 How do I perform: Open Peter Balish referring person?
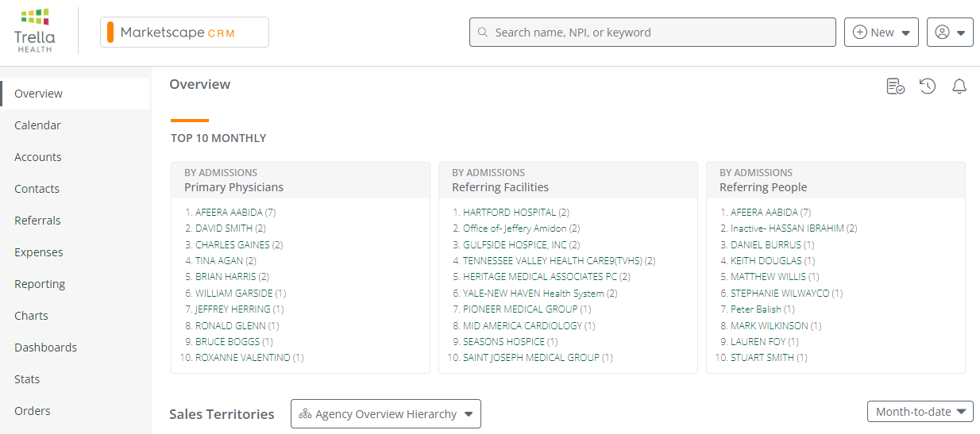click(756, 309)
